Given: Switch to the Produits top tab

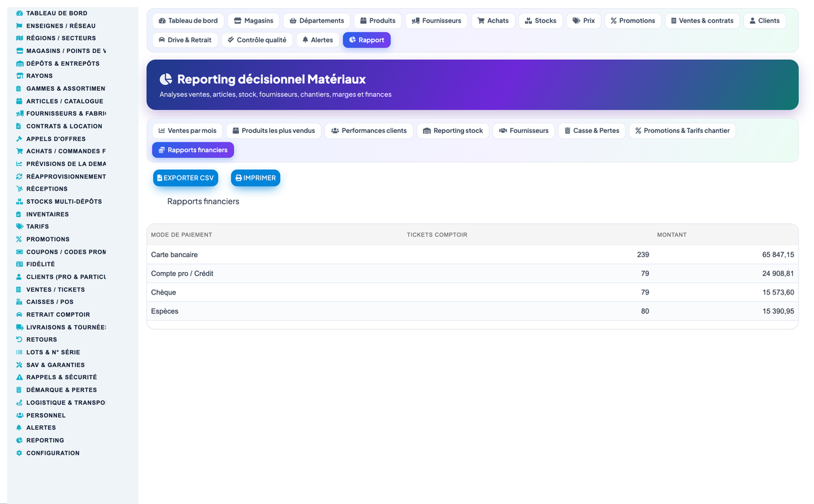Looking at the screenshot, I should point(379,20).
